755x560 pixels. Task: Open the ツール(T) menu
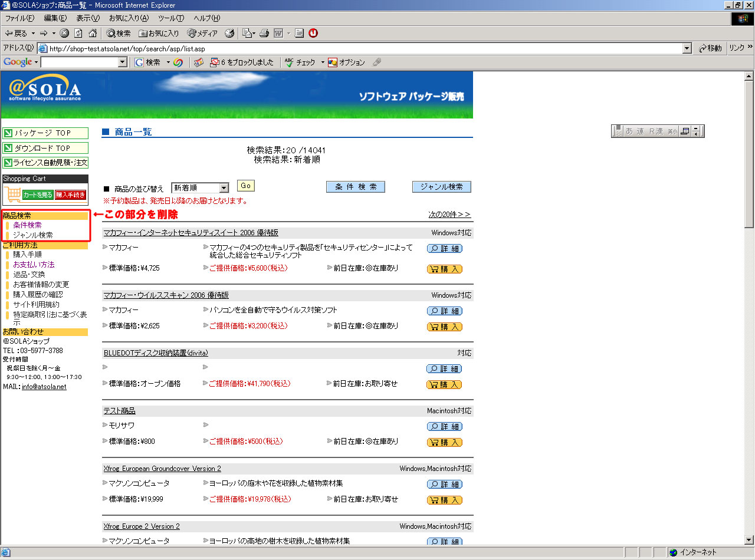(170, 18)
